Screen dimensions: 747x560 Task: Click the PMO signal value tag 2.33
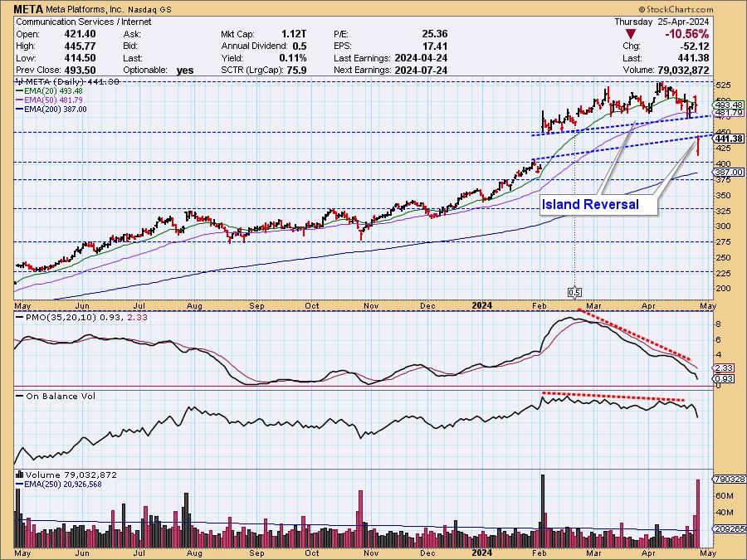click(724, 368)
